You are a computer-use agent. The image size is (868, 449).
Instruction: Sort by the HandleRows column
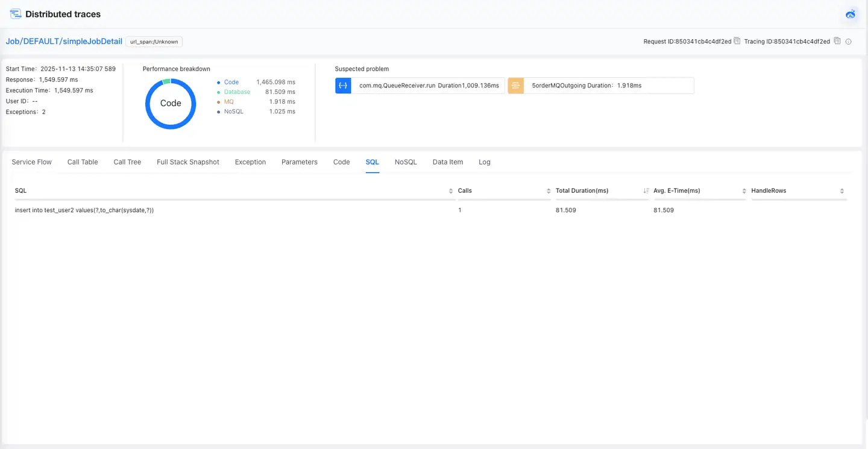841,191
